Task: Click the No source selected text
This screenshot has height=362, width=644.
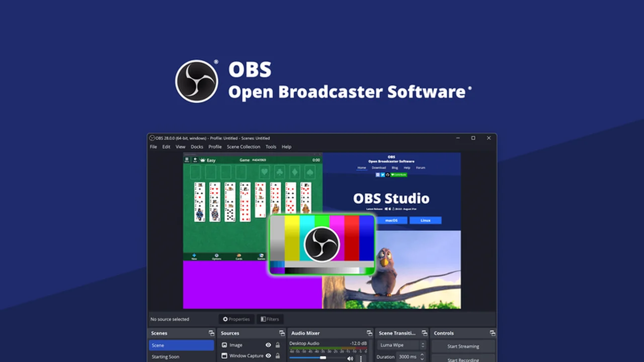Action: (170, 319)
